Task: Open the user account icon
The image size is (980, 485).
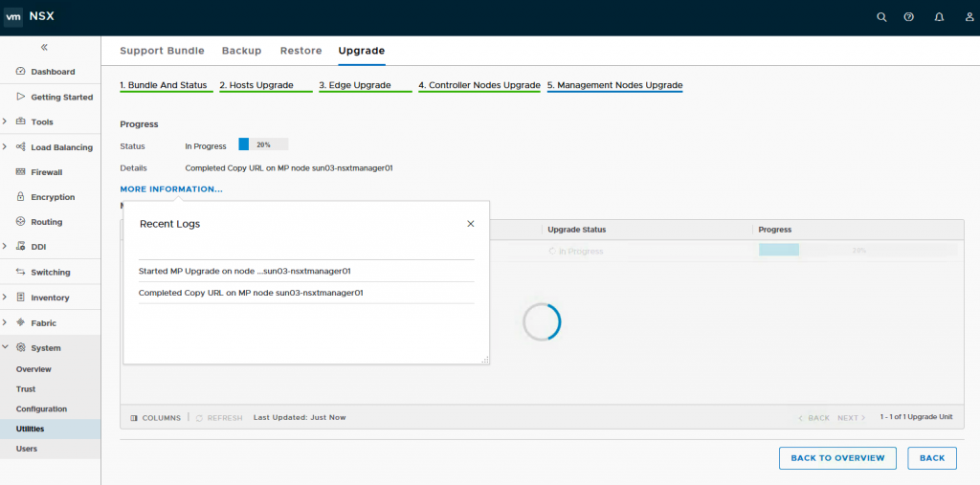Action: tap(969, 17)
